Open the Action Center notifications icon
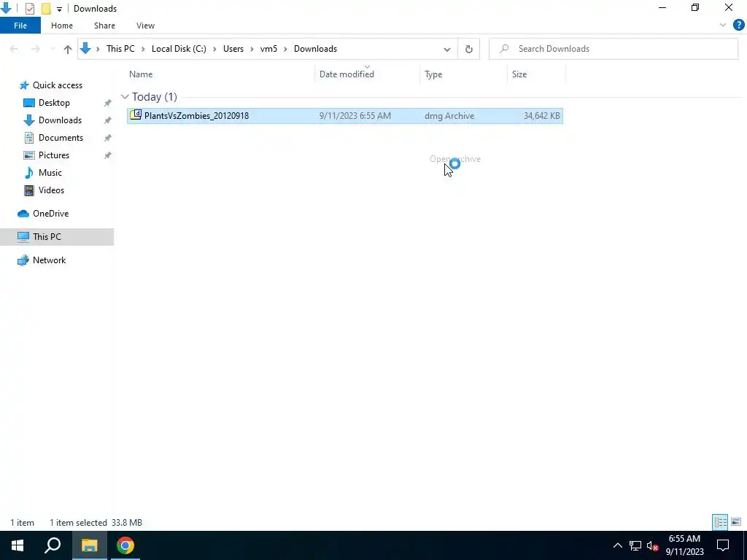 tap(723, 545)
